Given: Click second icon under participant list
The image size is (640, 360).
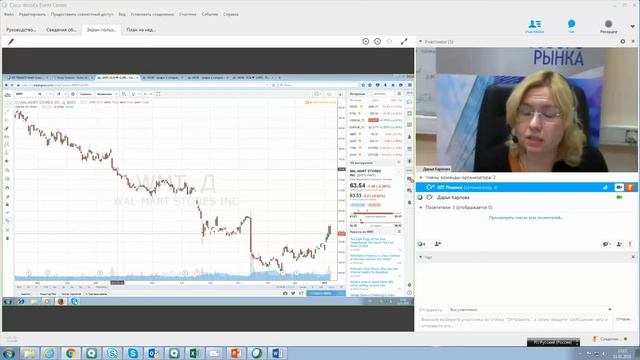Looking at the screenshot, I should pos(438,244).
